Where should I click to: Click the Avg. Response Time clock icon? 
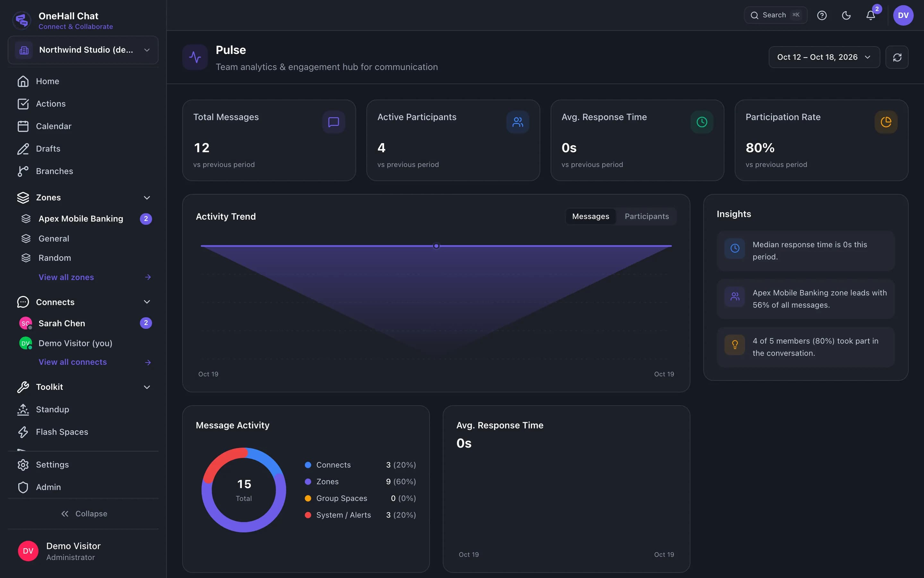point(702,122)
